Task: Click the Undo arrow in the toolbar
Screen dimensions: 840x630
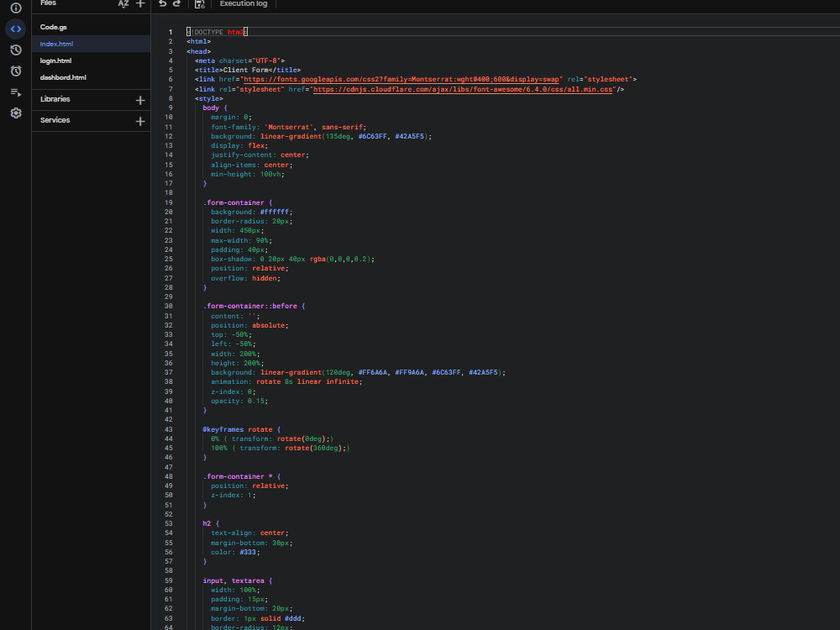Action: coord(162,3)
